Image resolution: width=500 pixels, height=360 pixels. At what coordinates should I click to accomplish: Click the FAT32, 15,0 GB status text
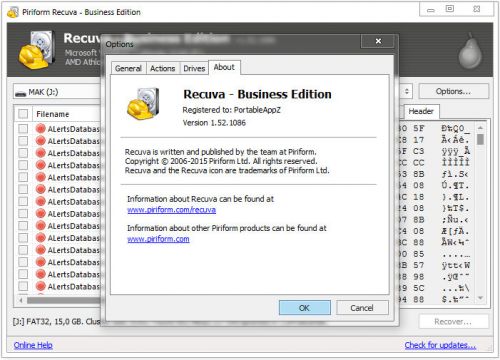(57, 322)
